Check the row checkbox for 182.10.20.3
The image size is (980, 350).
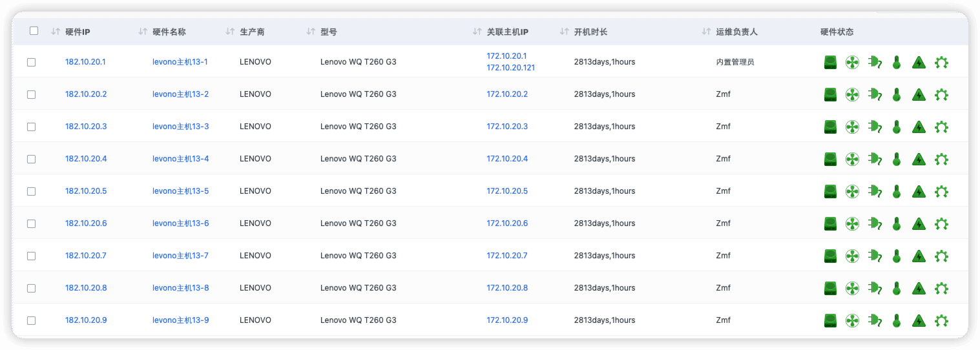(31, 127)
